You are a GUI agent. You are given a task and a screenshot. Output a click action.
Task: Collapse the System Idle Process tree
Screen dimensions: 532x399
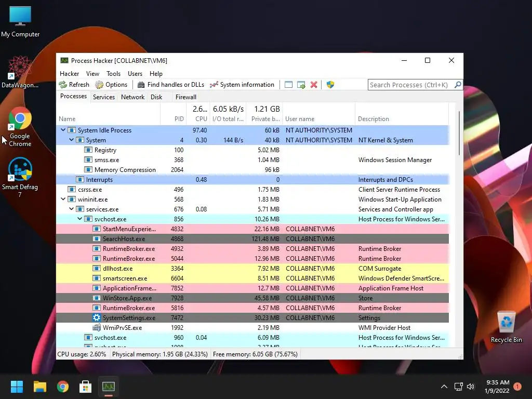tap(63, 130)
